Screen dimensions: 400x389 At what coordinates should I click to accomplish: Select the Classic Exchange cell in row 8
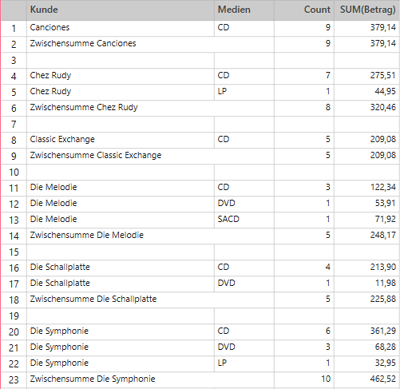(120, 140)
